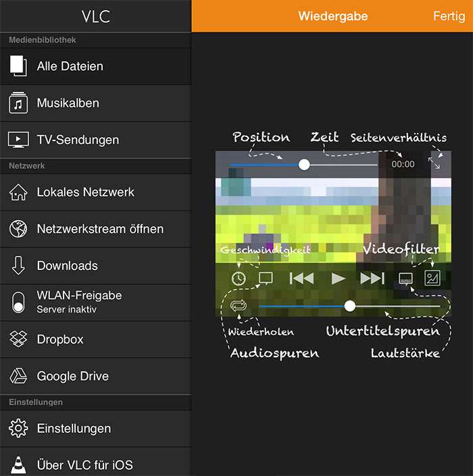
Task: Click the position slider knob
Action: click(x=304, y=165)
